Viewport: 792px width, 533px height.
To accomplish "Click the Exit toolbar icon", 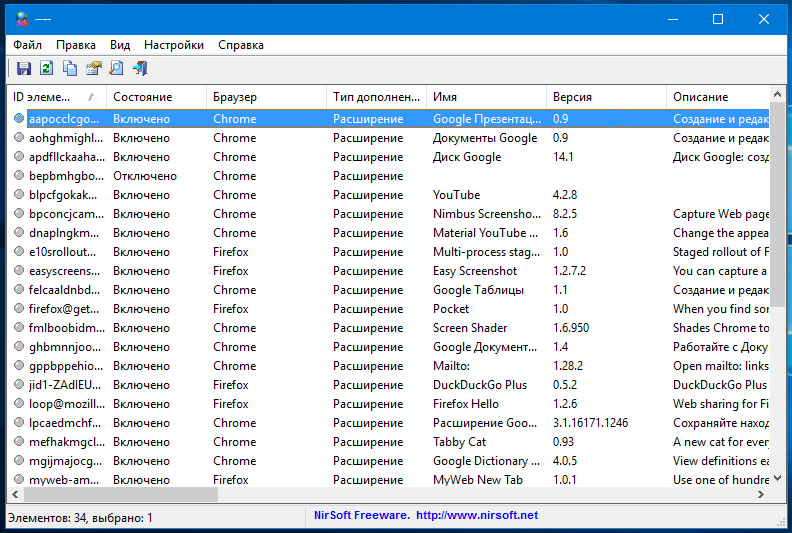I will [140, 68].
